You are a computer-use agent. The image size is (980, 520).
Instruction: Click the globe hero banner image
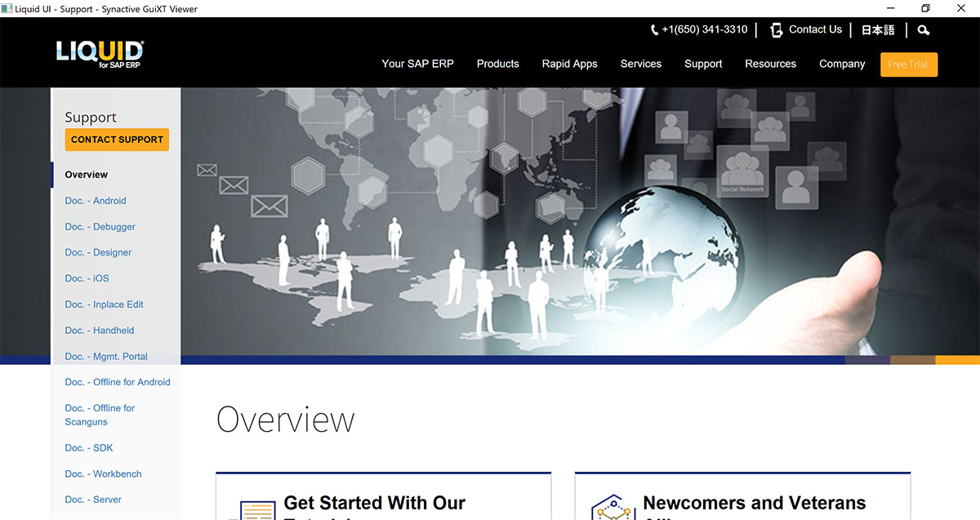[x=580, y=221]
